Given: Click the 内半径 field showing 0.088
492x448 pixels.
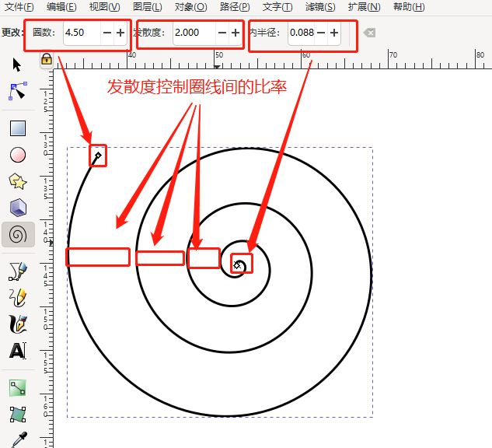Looking at the screenshot, I should [x=302, y=33].
